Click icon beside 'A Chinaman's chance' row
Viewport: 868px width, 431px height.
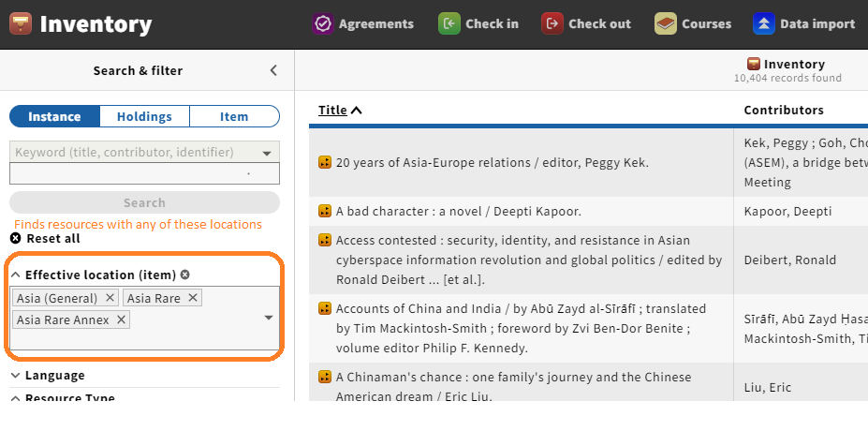point(325,377)
